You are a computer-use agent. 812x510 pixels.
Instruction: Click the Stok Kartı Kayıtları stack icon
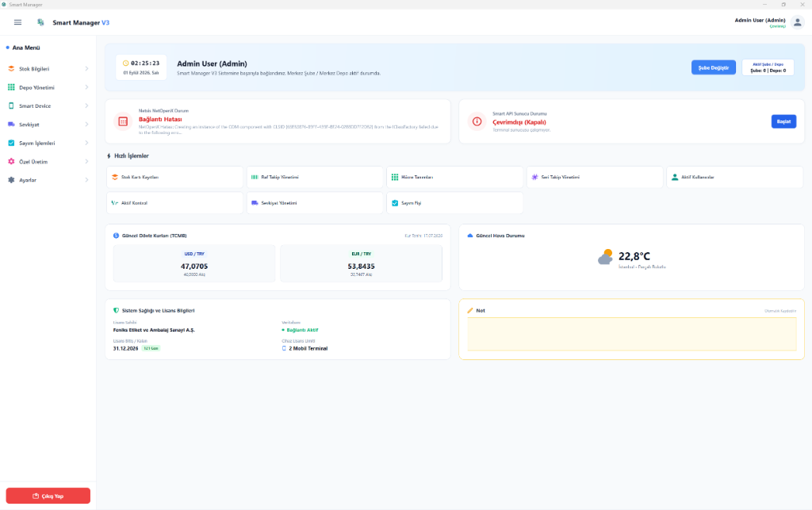(115, 177)
